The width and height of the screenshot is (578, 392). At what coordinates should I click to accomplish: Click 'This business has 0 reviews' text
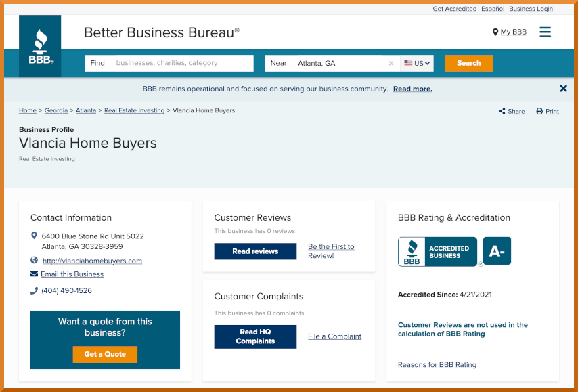click(x=254, y=231)
